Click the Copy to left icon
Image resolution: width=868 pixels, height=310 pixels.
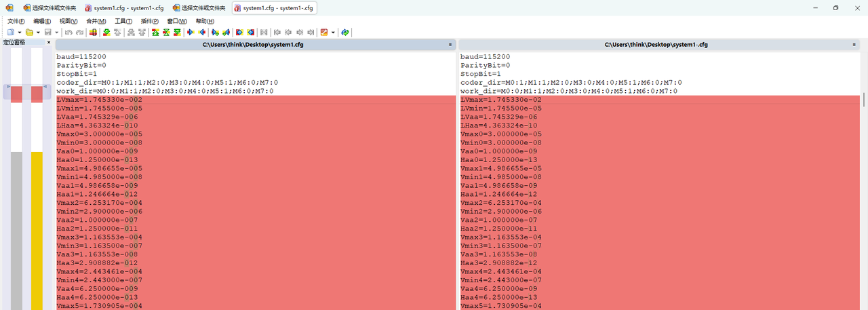(x=202, y=32)
